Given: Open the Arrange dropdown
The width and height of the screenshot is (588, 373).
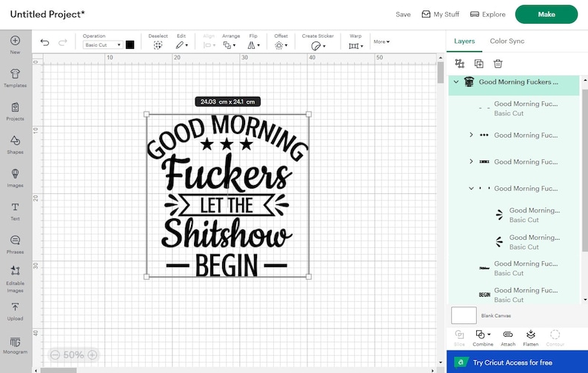Looking at the screenshot, I should [229, 45].
